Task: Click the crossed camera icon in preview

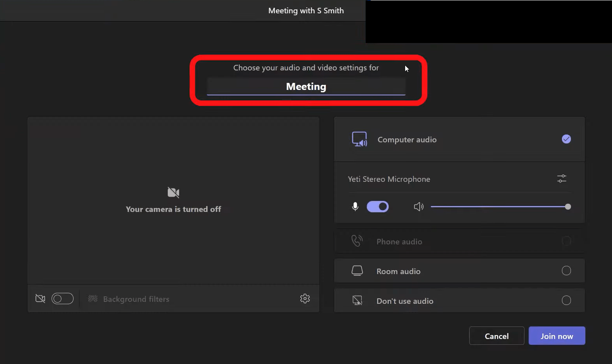Action: click(173, 192)
